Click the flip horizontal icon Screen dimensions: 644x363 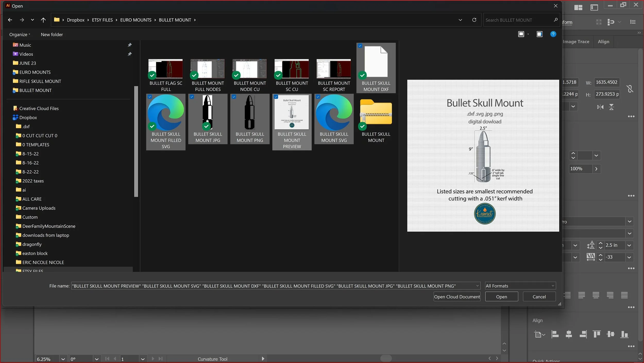click(x=600, y=107)
